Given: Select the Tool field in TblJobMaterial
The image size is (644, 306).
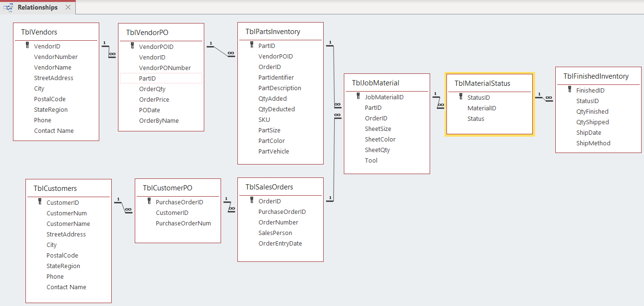Looking at the screenshot, I should click(x=371, y=160).
